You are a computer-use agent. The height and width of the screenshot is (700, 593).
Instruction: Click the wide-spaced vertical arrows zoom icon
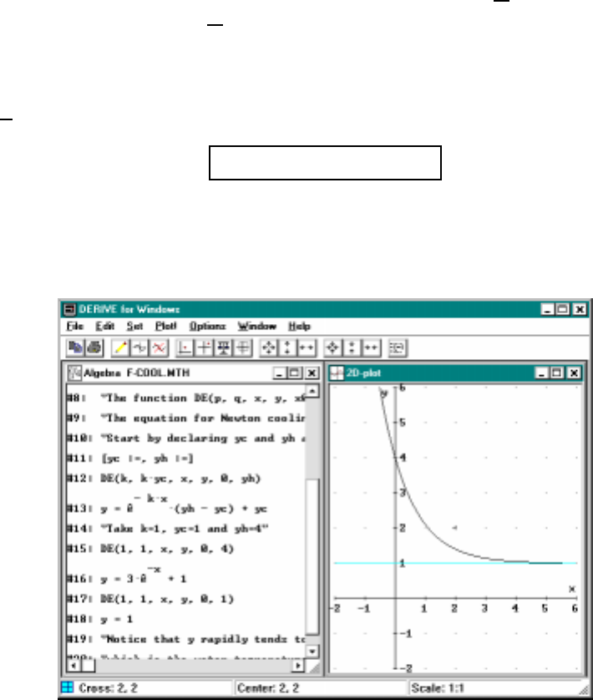coord(287,347)
